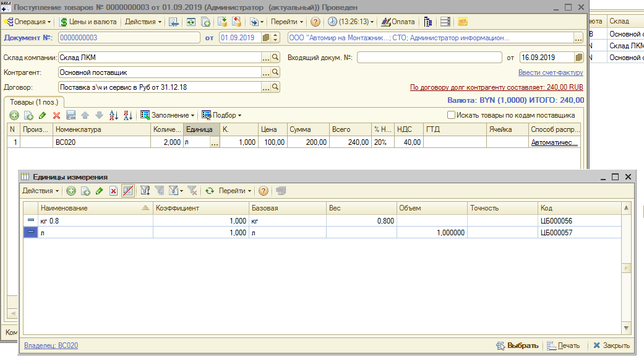Screen dimensions: 644x356
Task: Click the scroll-down arrow in the units list
Action: (x=626, y=328)
